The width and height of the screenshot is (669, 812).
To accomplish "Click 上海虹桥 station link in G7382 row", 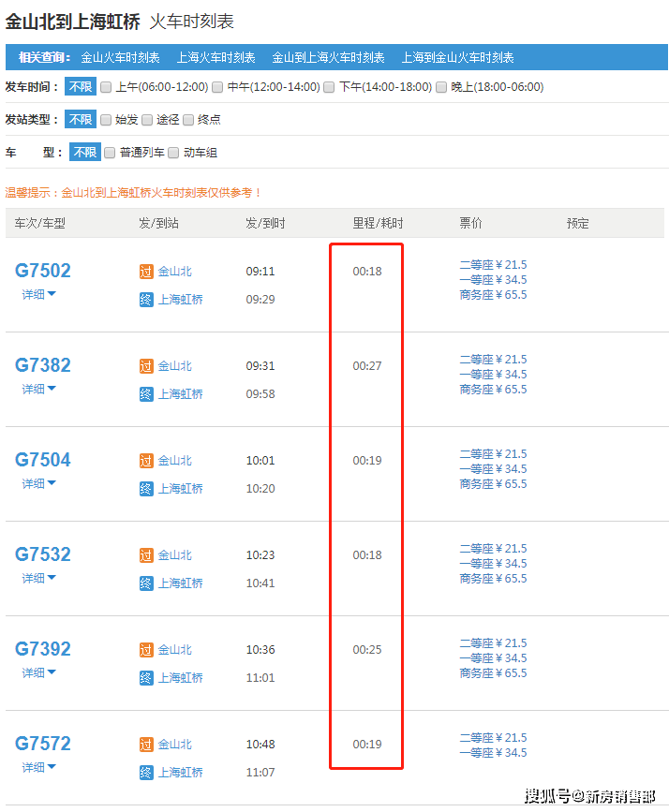I will coord(180,394).
